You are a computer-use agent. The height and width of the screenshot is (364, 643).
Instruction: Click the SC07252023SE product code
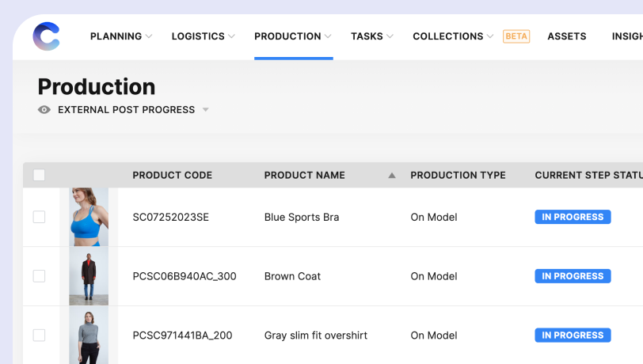click(x=170, y=217)
